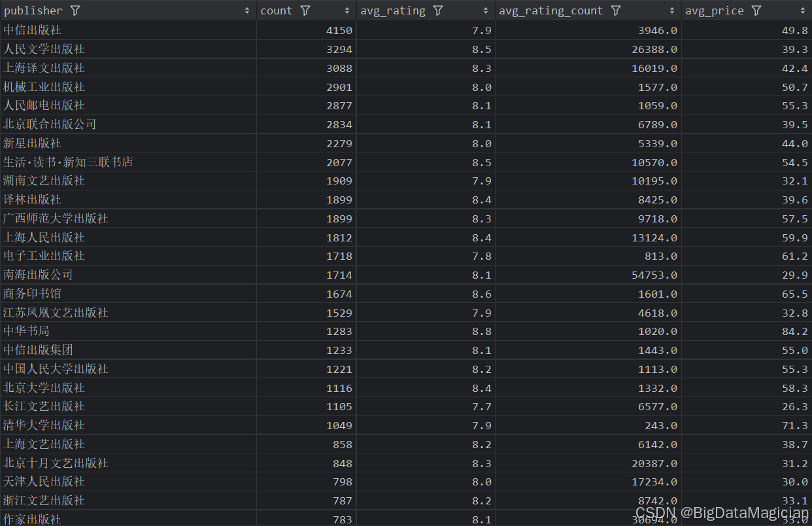Open the filter icon for count column
Screen dimensions: 812x526
tap(305, 10)
